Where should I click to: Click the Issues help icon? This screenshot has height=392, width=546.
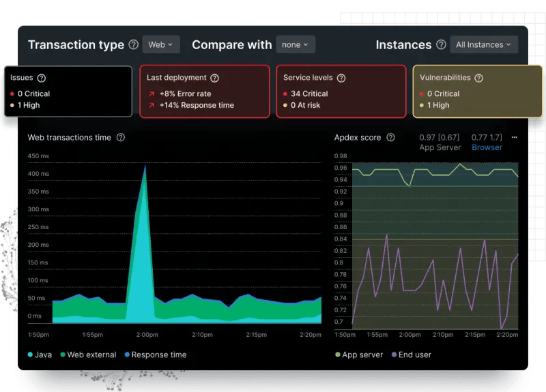pos(42,78)
